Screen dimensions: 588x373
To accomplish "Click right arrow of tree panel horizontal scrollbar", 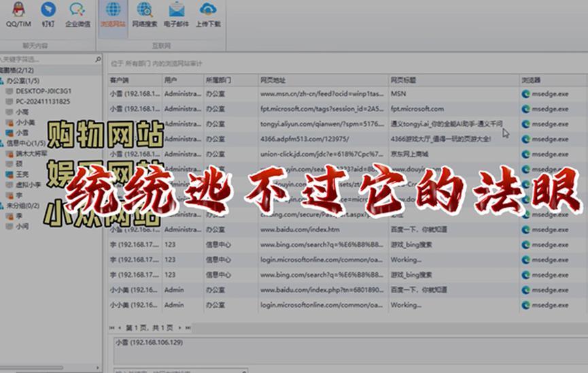I will click(x=98, y=368).
